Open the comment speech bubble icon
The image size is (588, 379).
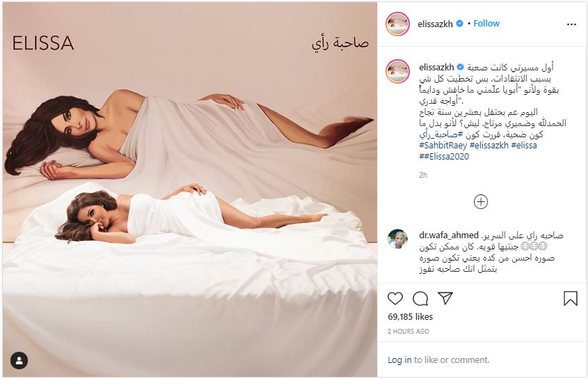(x=420, y=299)
